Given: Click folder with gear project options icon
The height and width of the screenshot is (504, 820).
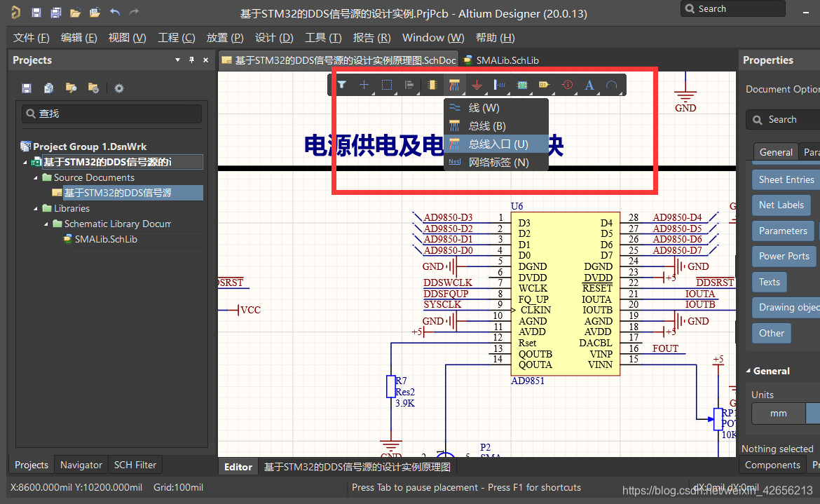Looking at the screenshot, I should [x=94, y=88].
